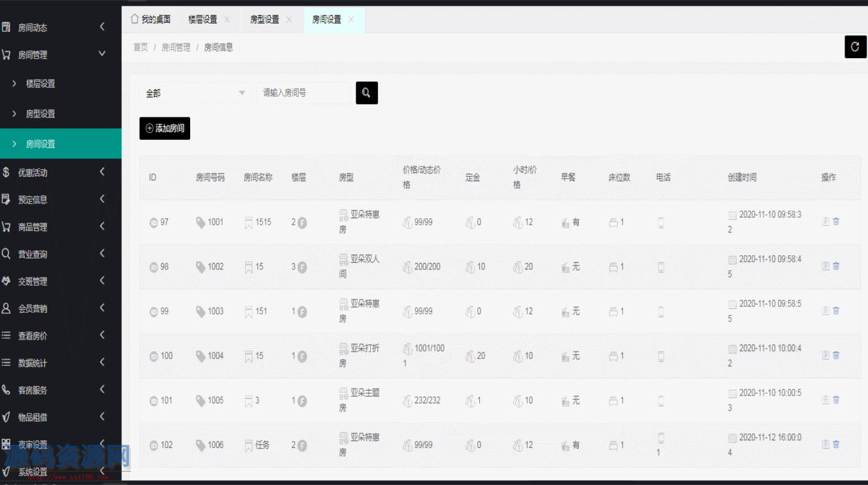Viewport: 868px width, 485px height.
Task: Click the person icon beside 会员营销
Action: coord(6,308)
